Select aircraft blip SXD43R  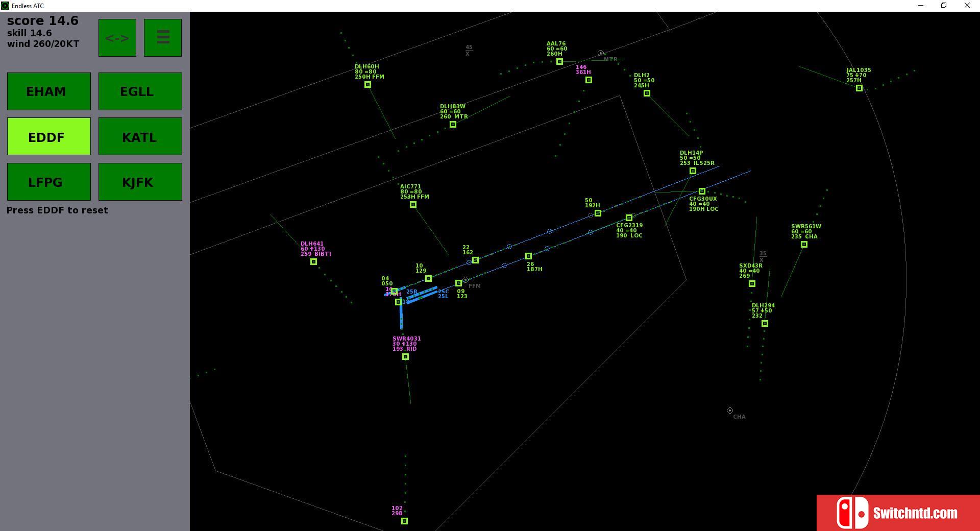752,284
